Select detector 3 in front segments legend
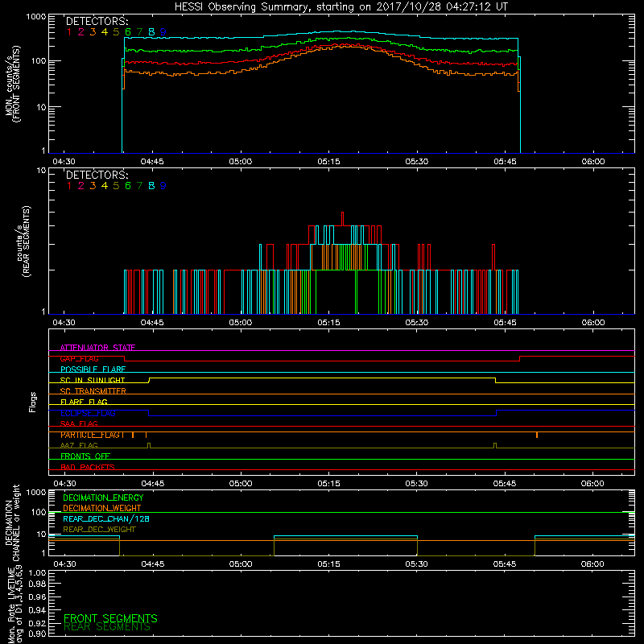Viewport: 644px width, 644px height. point(93,32)
